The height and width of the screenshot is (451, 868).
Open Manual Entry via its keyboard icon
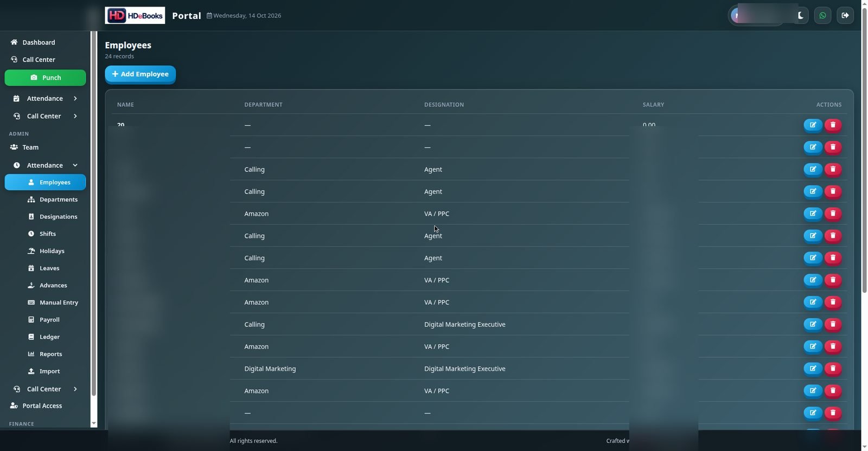[31, 302]
